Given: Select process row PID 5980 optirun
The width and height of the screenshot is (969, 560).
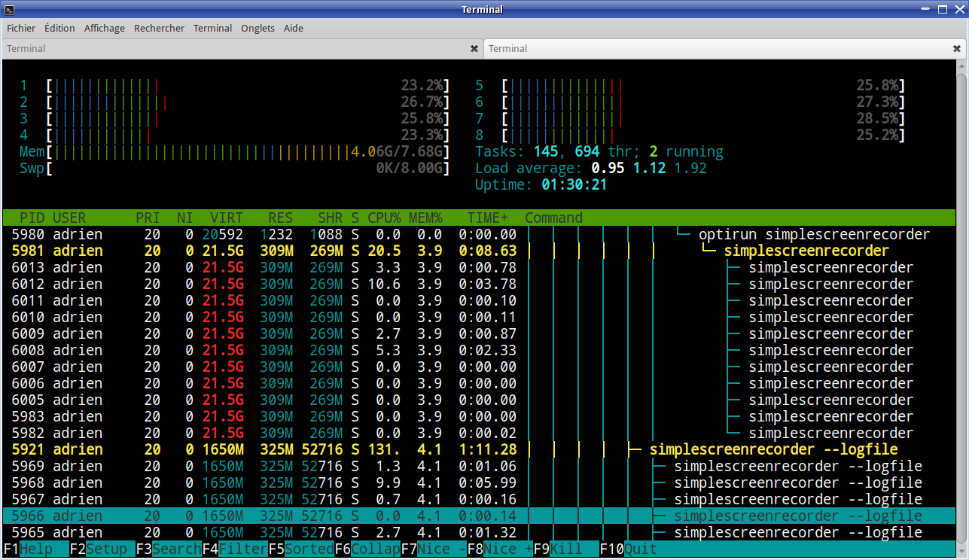Looking at the screenshot, I should pyautogui.click(x=480, y=234).
